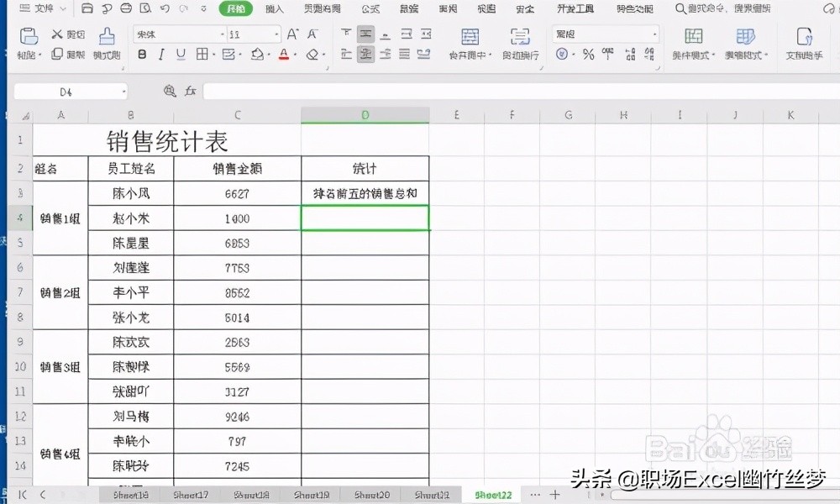Open the Name Box dropdown for D4

pos(123,92)
